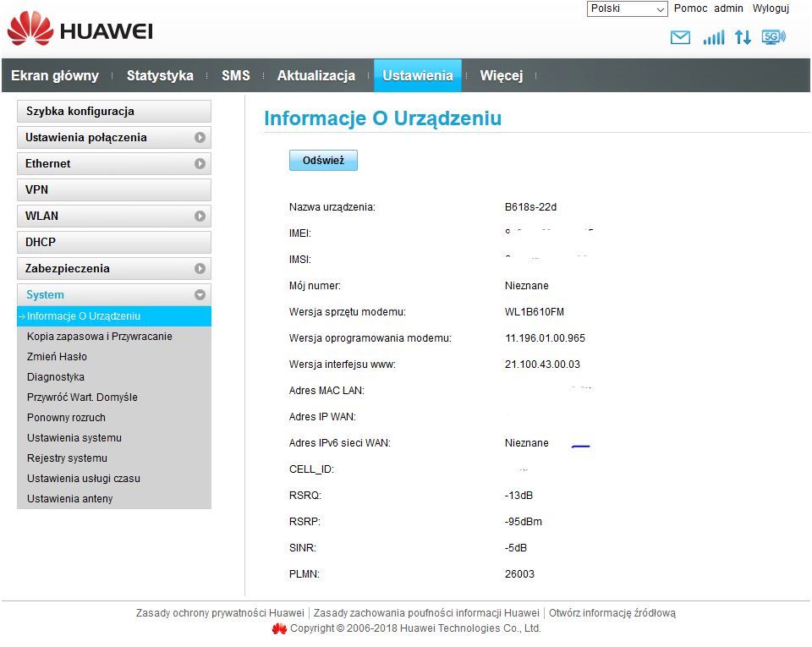This screenshot has height=647, width=812.
Task: Click the signal strength bars icon
Action: point(713,37)
